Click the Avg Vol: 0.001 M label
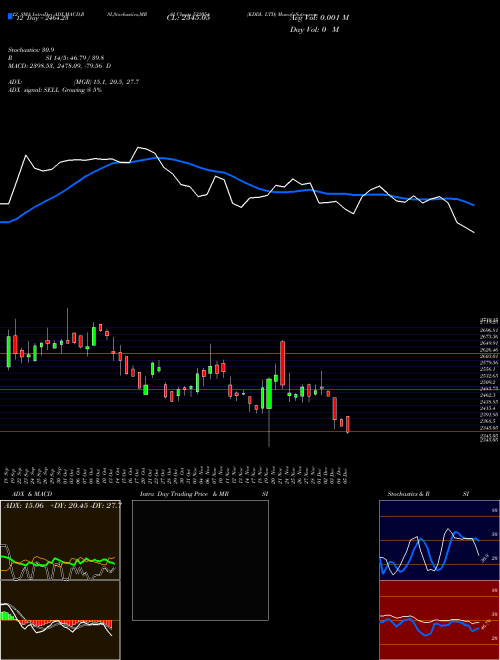This screenshot has height=660, width=500. [x=319, y=18]
